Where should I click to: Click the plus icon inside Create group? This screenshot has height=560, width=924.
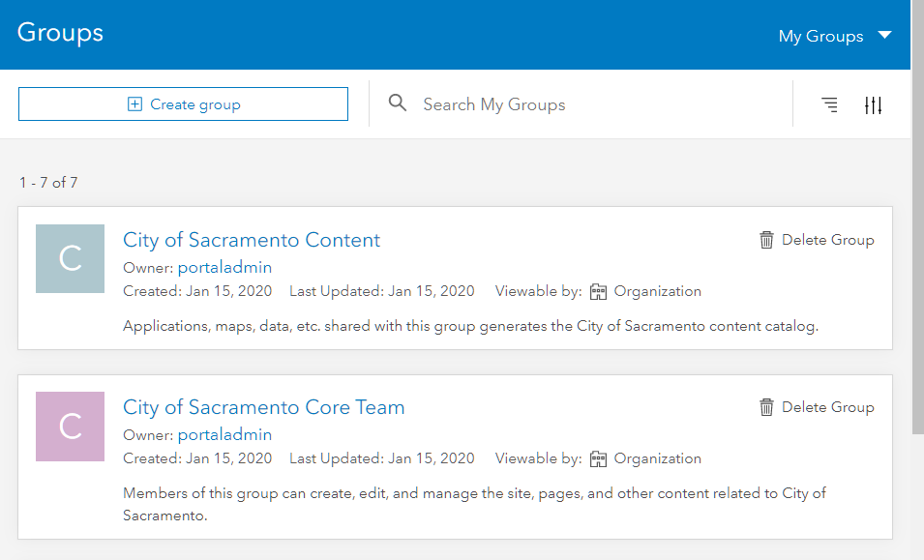coord(134,103)
